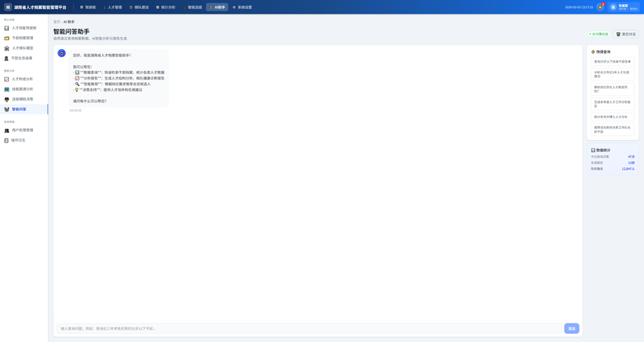The width and height of the screenshot is (644, 342).
Task: Click the 生成报告 value 12份
Action: (631, 163)
